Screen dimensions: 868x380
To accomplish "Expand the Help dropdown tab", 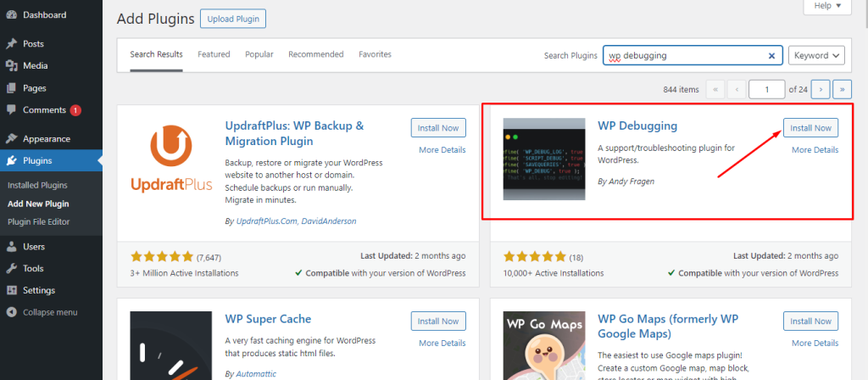I will [x=827, y=6].
